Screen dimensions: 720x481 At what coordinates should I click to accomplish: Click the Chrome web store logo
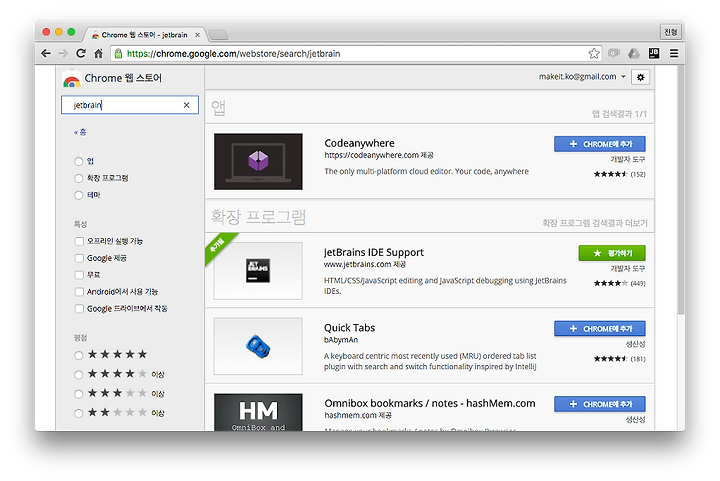coord(72,79)
